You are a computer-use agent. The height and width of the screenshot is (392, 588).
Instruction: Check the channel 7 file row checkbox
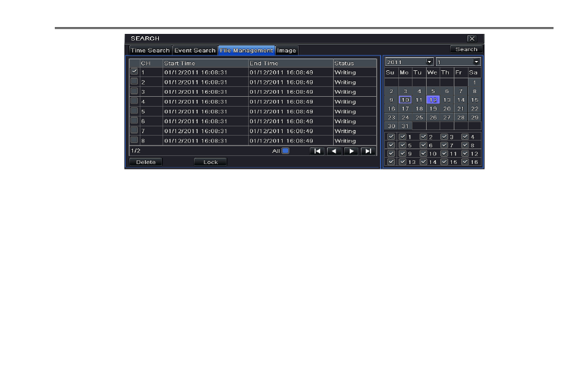pyautogui.click(x=134, y=130)
